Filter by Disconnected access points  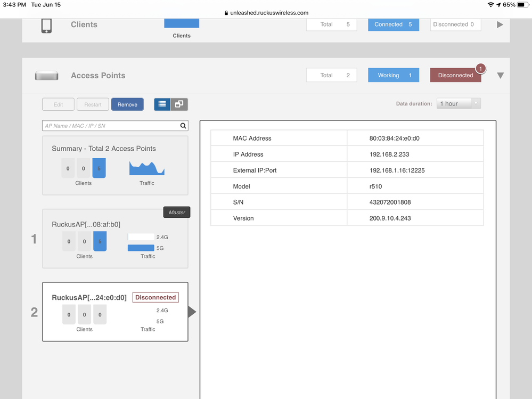coord(455,76)
